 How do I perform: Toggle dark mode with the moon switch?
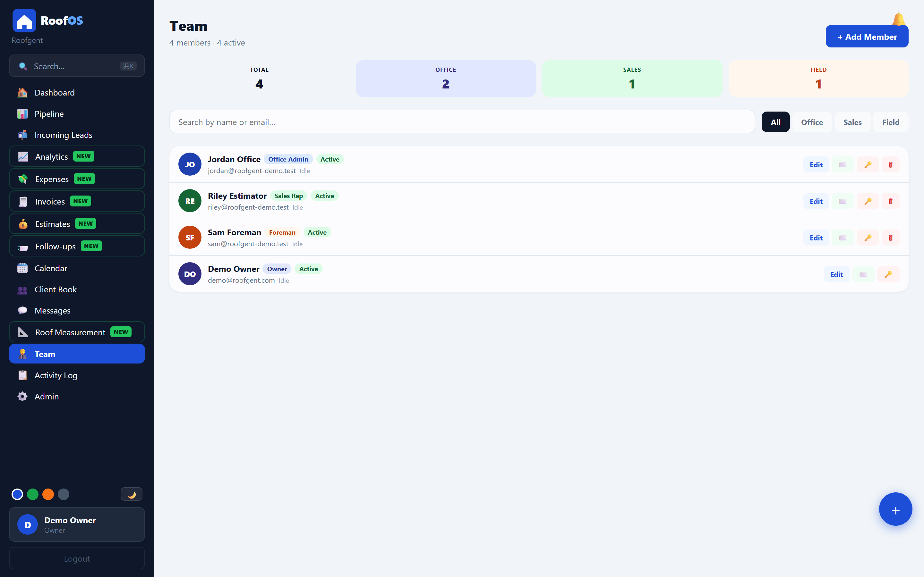[x=131, y=494]
